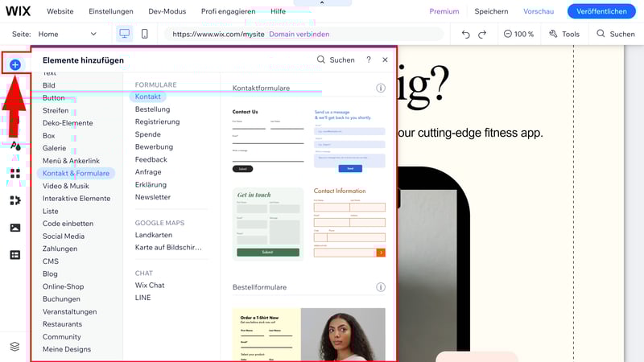Open the Apps grid icon in sidebar
The width and height of the screenshot is (644, 362).
15,173
